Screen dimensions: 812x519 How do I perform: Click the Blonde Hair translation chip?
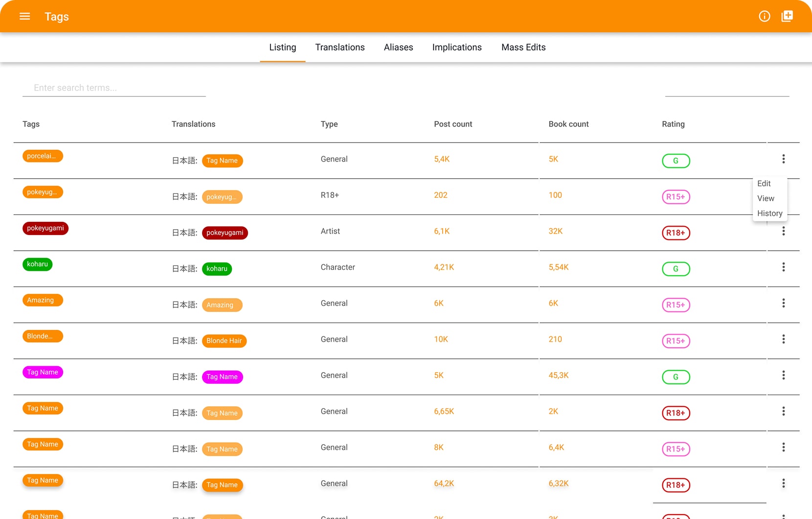point(224,341)
